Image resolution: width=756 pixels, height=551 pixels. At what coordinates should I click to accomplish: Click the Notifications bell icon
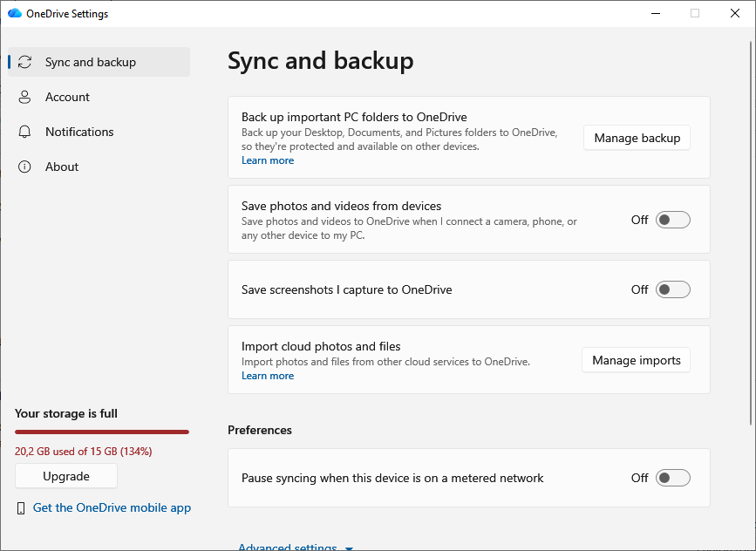click(x=24, y=132)
